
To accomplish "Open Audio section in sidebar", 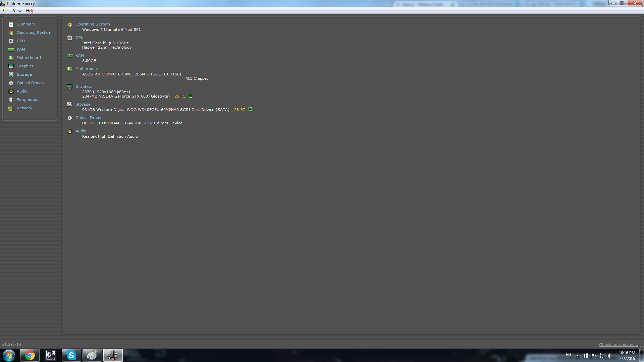I will (22, 91).
